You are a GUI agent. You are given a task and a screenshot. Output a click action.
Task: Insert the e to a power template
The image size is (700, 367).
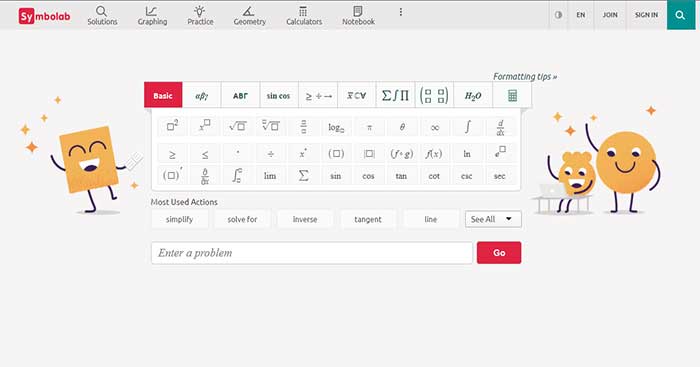(500, 154)
